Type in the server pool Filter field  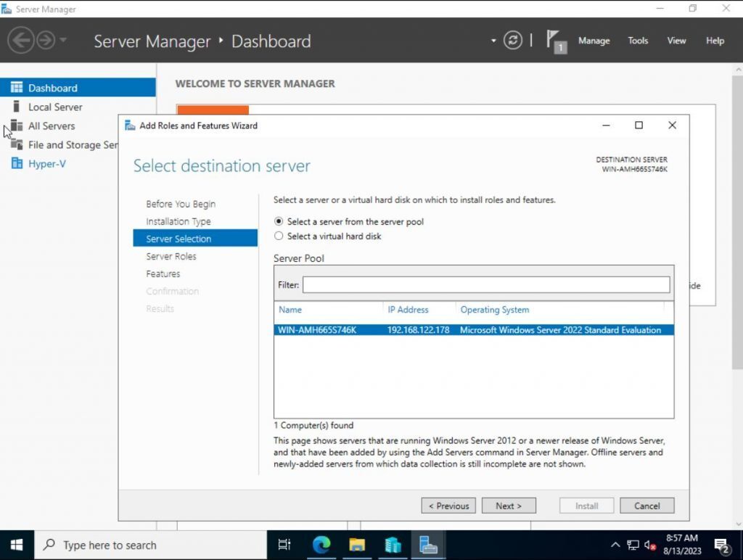pos(485,284)
